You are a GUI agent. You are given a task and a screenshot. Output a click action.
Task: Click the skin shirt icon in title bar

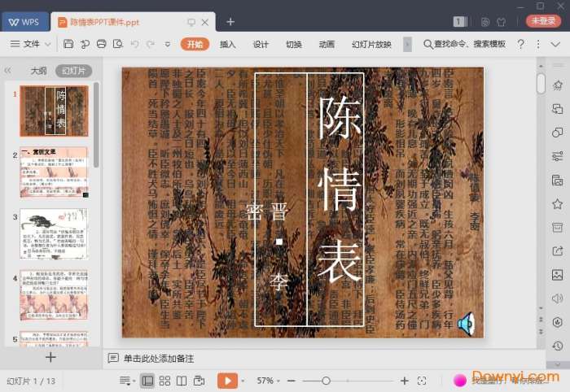[x=502, y=22]
